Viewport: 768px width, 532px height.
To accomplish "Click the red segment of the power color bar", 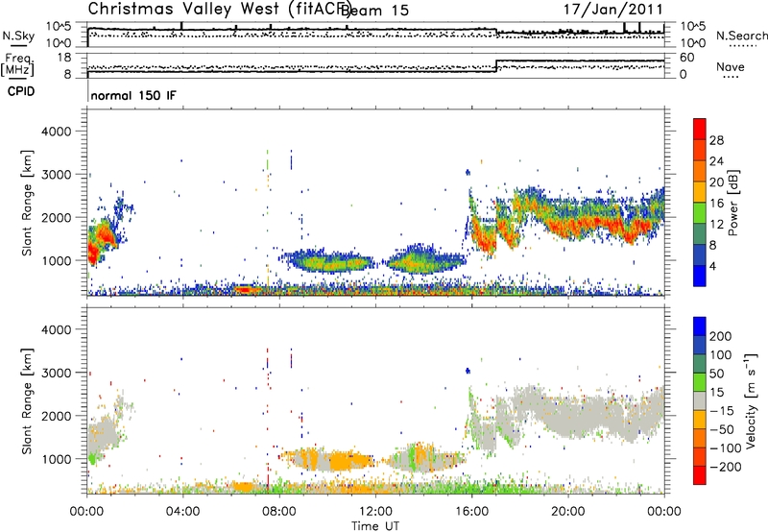I will click(700, 130).
